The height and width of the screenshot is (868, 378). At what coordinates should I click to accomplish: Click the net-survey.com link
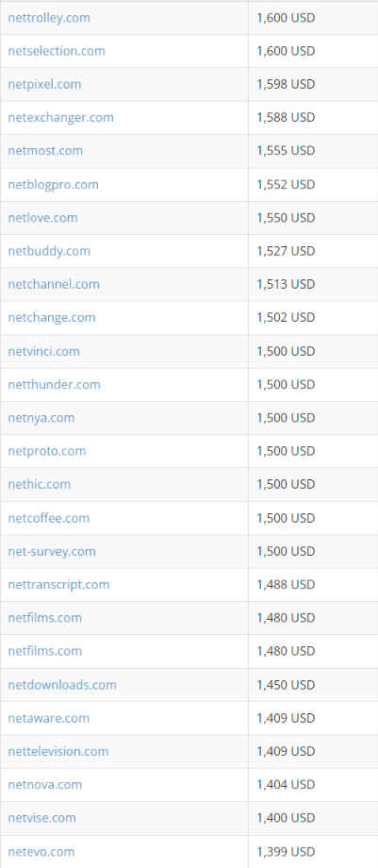click(52, 551)
